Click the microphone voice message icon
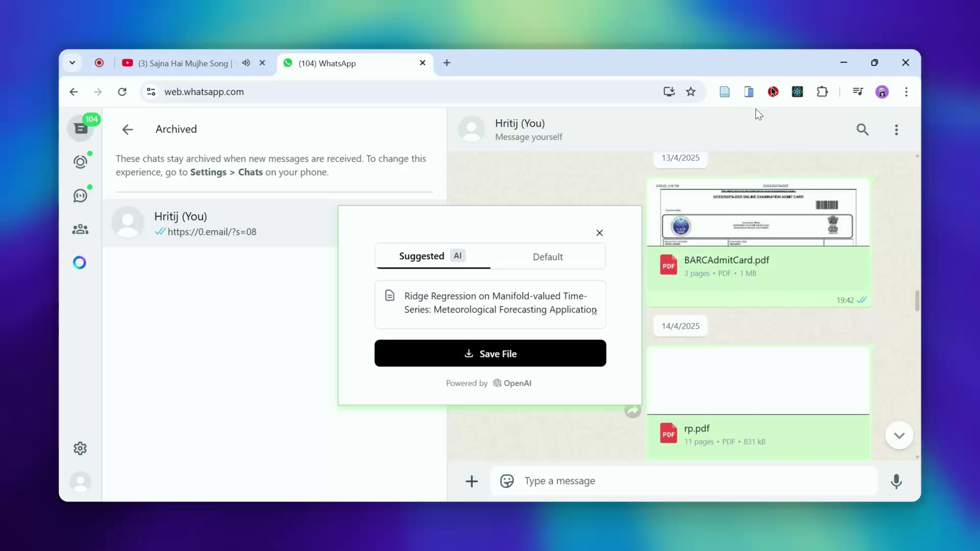This screenshot has height=551, width=980. click(x=896, y=481)
